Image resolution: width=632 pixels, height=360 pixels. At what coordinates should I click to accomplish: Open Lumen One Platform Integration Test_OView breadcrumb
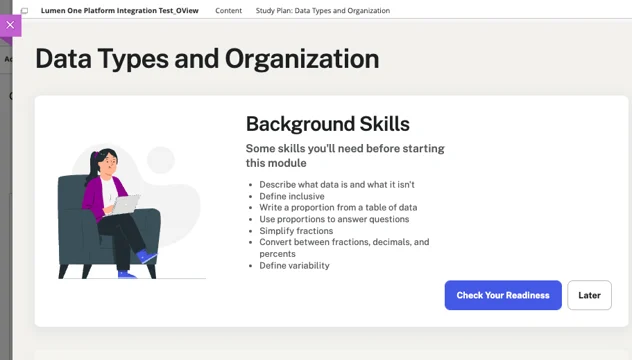(x=120, y=11)
